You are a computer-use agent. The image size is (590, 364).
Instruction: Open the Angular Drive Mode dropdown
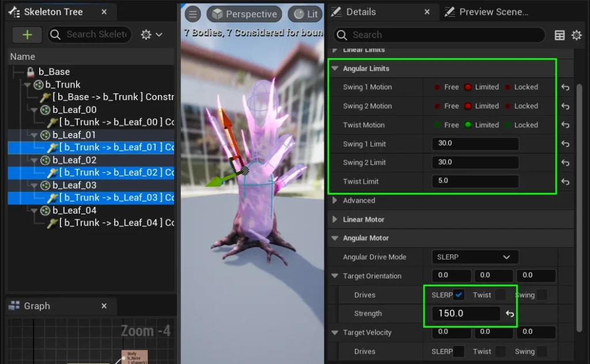475,257
